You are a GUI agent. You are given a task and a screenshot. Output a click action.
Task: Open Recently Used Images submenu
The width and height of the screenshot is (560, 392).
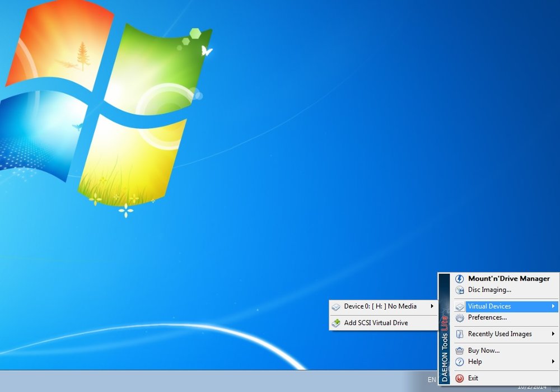tap(506, 334)
